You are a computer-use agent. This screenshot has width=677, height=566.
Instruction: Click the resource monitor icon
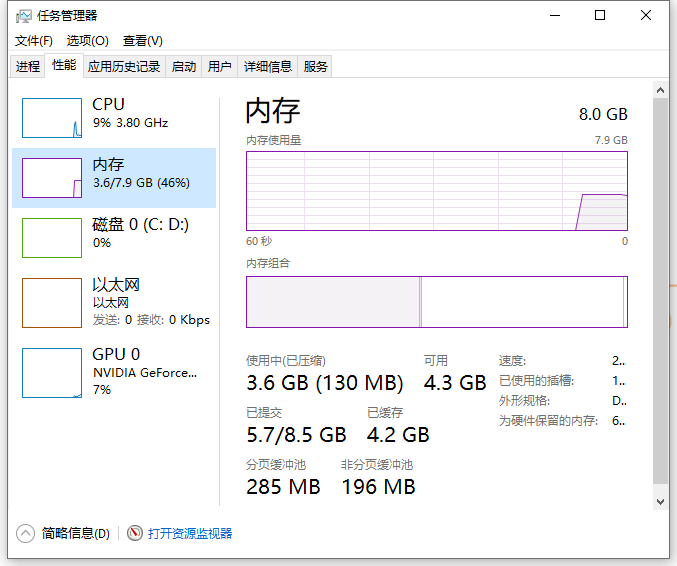[x=135, y=534]
